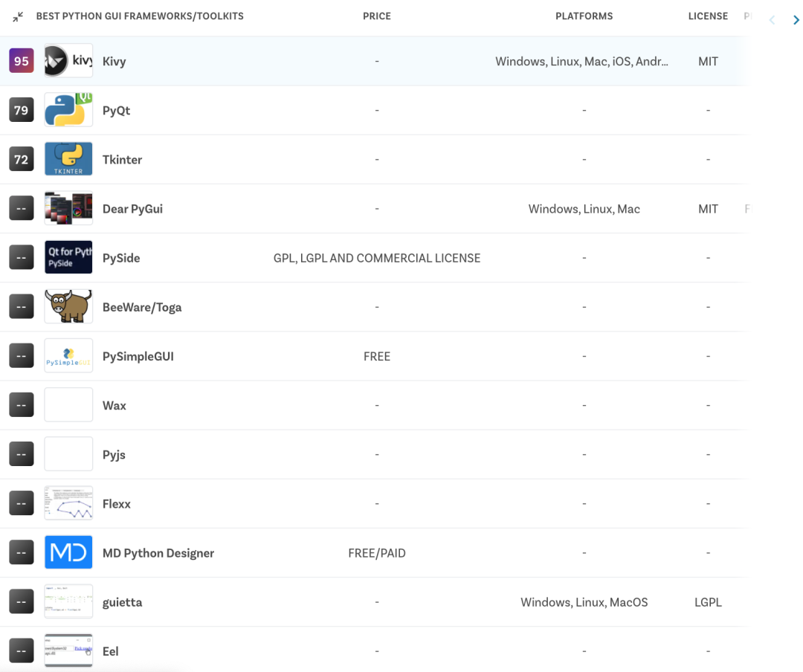Image resolution: width=803 pixels, height=672 pixels.
Task: Click BeeWare/Toga's empty score badge
Action: [22, 307]
